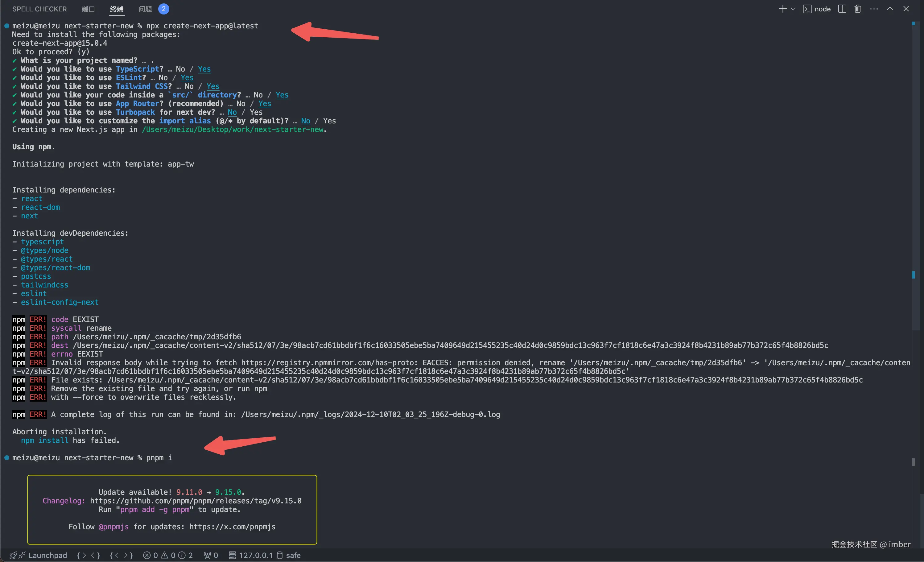Click the rocket icon in status bar

13,555
